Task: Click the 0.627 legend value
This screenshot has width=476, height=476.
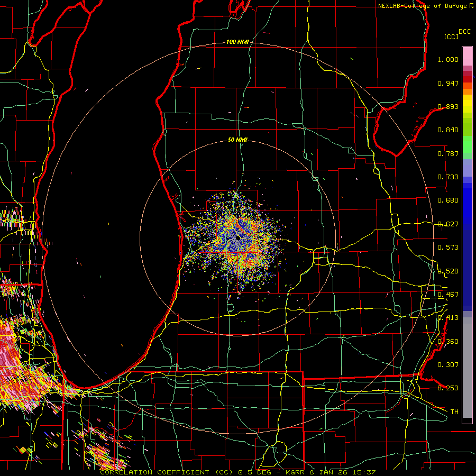Action: point(448,224)
